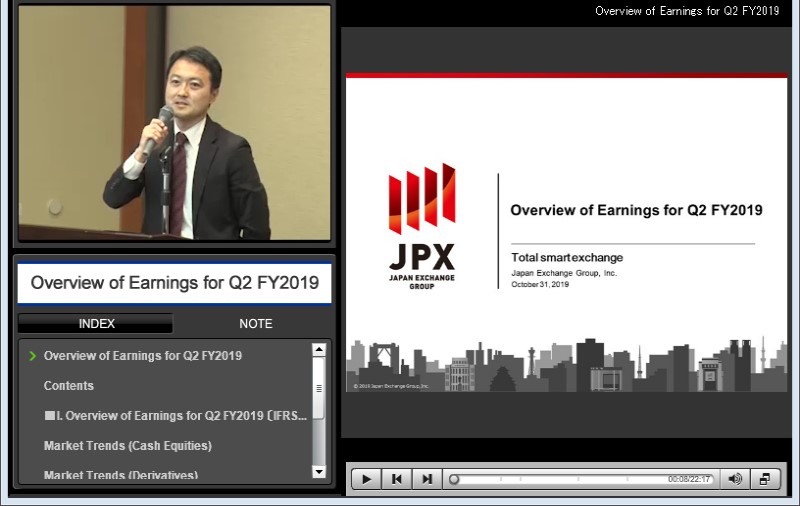Click the seek bar handle
This screenshot has height=506, width=800.
coord(454,479)
